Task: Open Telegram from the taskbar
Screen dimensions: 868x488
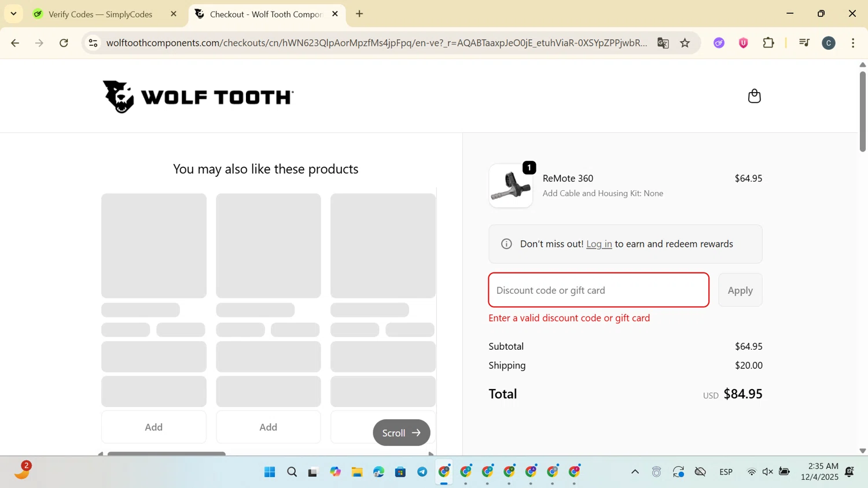Action: pyautogui.click(x=422, y=472)
